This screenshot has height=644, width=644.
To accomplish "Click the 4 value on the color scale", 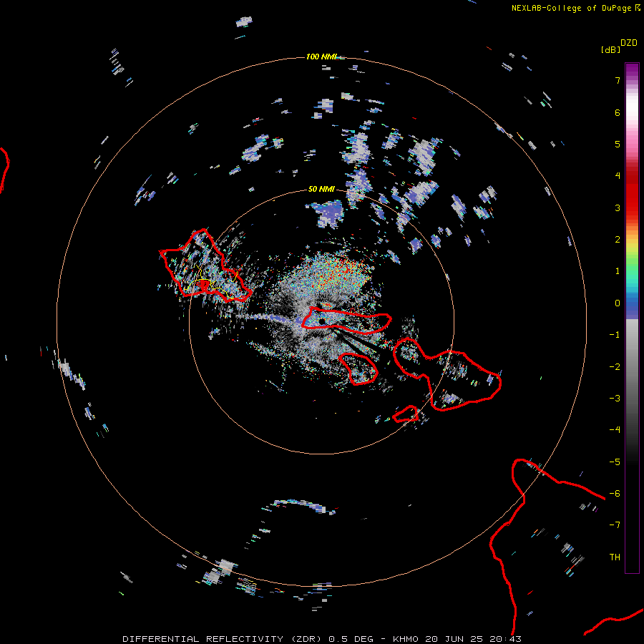I will click(x=618, y=175).
